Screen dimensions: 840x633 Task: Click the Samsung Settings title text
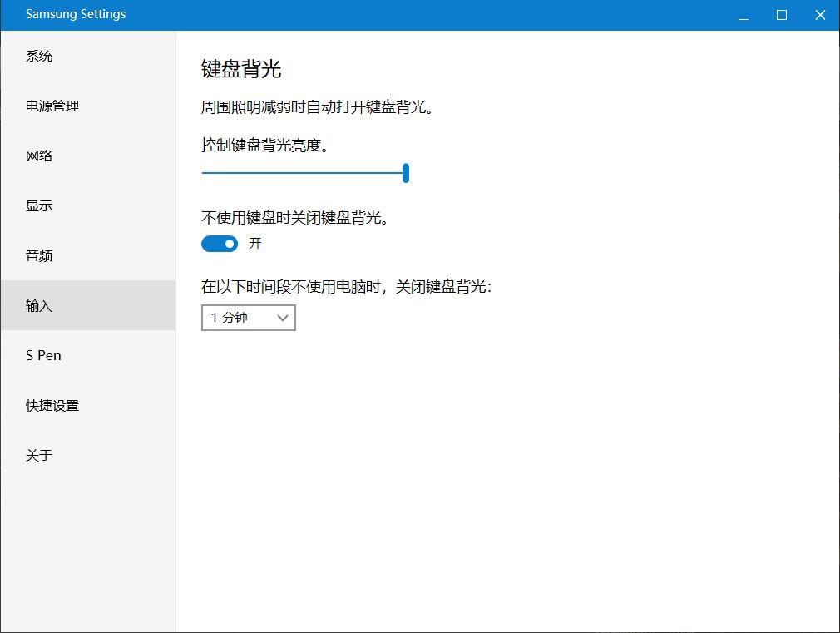coord(76,14)
